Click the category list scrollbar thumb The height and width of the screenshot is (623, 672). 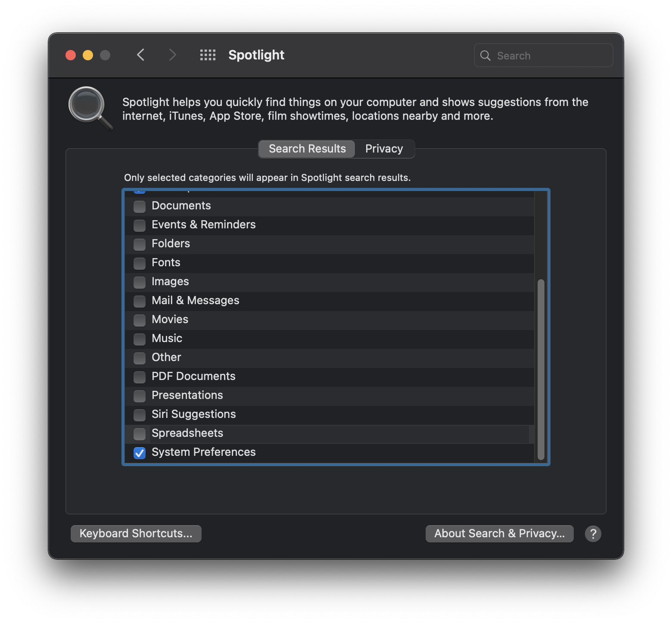pos(541,370)
